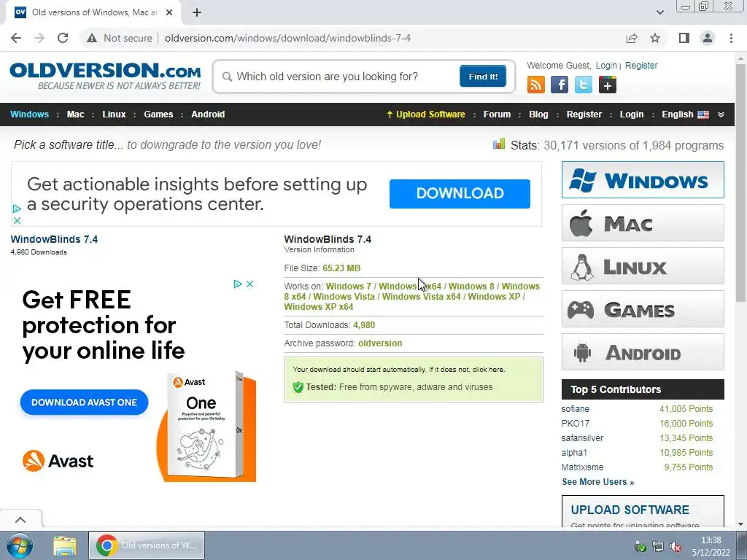The image size is (747, 560).
Task: Click Login in the black nav bar
Action: pyautogui.click(x=631, y=114)
